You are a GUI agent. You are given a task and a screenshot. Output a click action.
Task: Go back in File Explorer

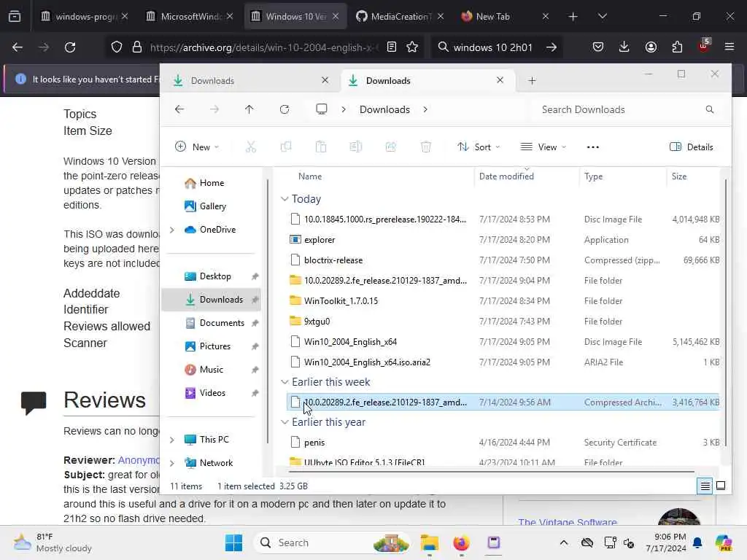pos(179,109)
